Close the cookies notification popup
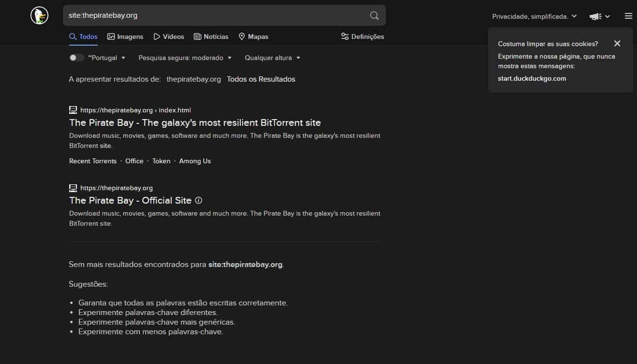 click(617, 44)
